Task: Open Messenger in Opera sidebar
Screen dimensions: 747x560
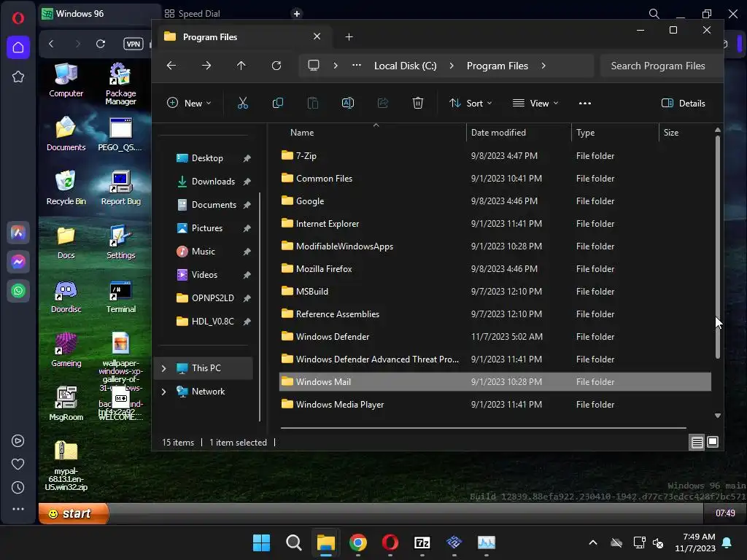Action: (x=18, y=262)
